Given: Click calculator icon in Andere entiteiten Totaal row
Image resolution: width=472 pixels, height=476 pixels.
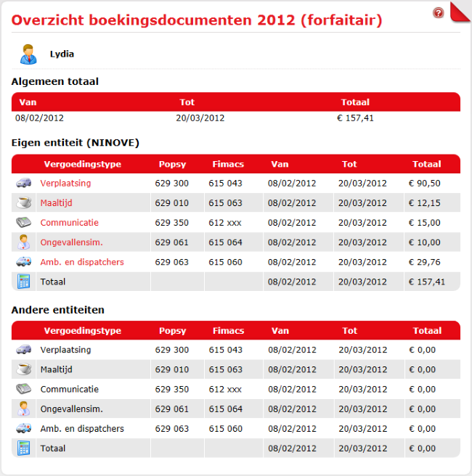Looking at the screenshot, I should tap(24, 448).
